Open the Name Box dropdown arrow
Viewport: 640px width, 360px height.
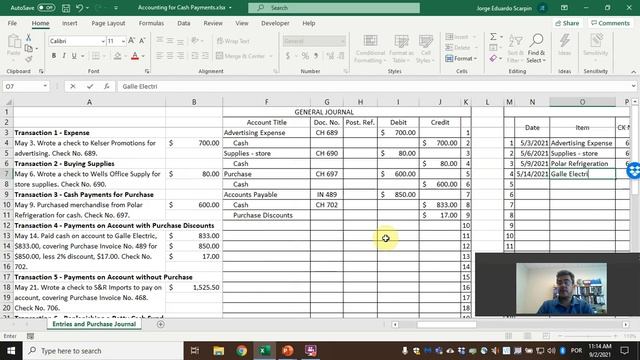[x=45, y=86]
